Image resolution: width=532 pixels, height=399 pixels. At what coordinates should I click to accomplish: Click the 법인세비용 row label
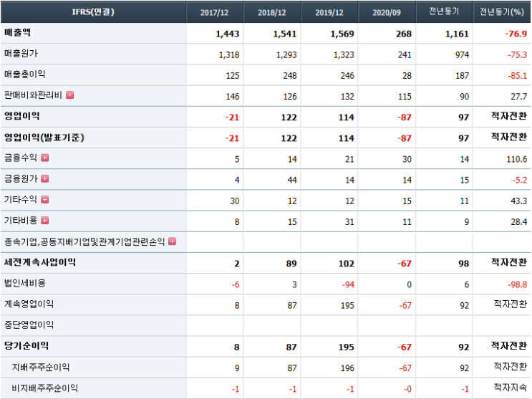coord(25,283)
